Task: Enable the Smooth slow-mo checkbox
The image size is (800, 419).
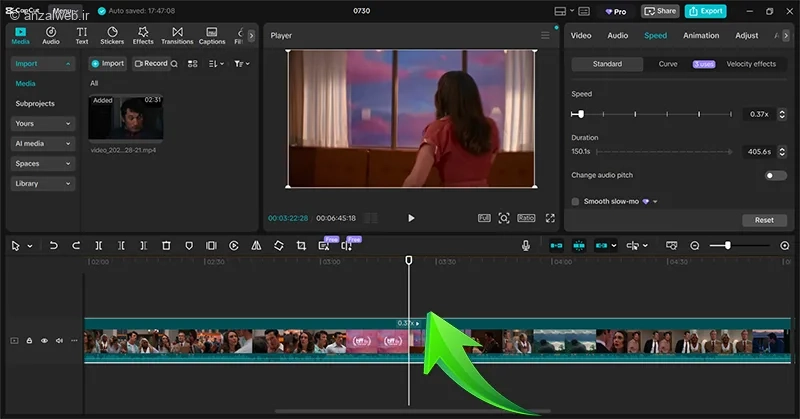Action: point(575,201)
